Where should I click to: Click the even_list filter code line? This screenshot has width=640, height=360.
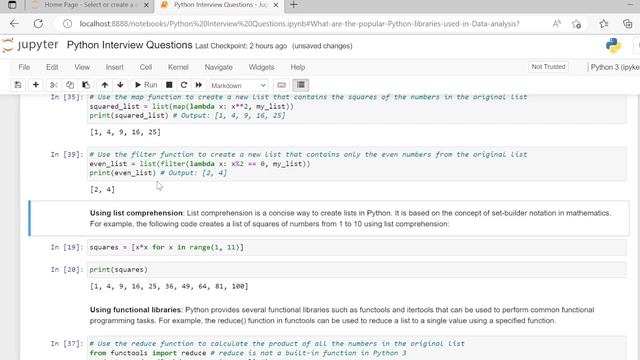point(200,164)
